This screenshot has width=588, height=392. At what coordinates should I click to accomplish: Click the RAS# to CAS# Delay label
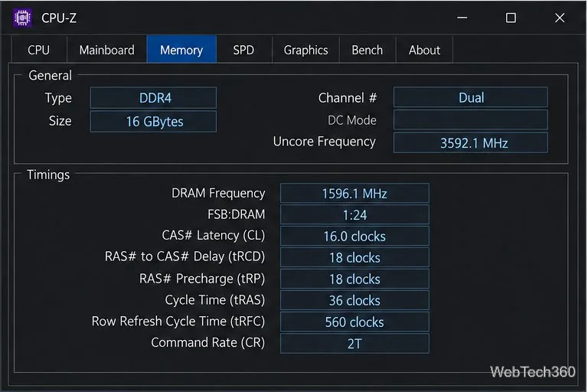[x=185, y=256]
